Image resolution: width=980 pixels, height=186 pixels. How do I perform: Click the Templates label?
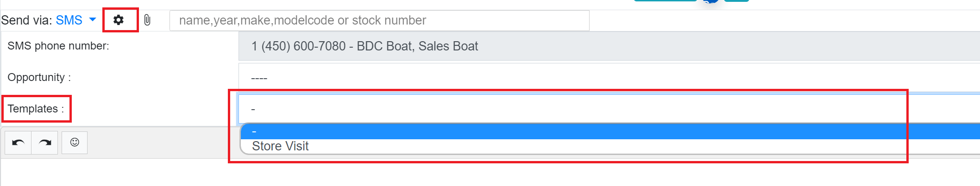[36, 109]
